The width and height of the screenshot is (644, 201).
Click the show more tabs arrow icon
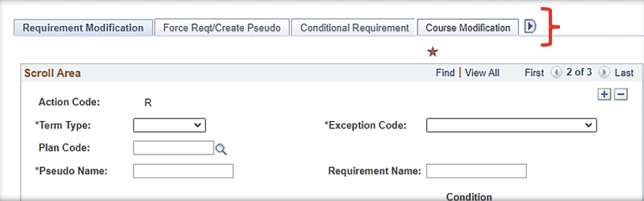[530, 27]
